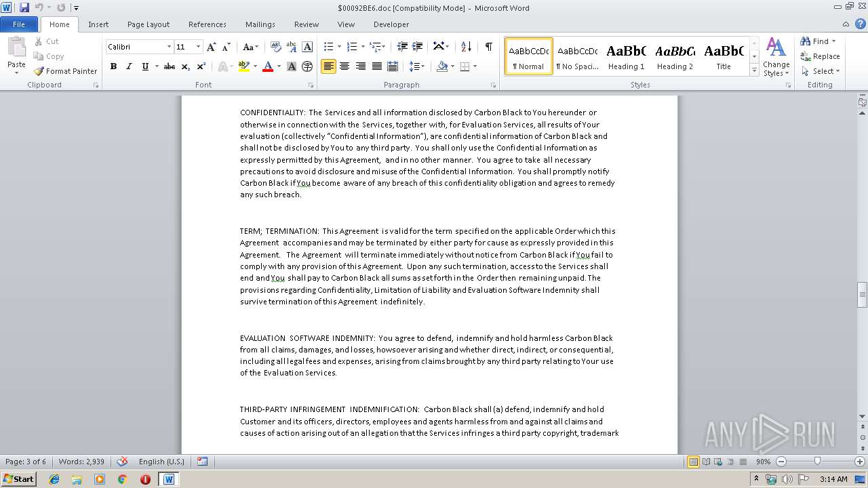This screenshot has height=488, width=868.
Task: Click the Cut scissors button
Action: 47,41
